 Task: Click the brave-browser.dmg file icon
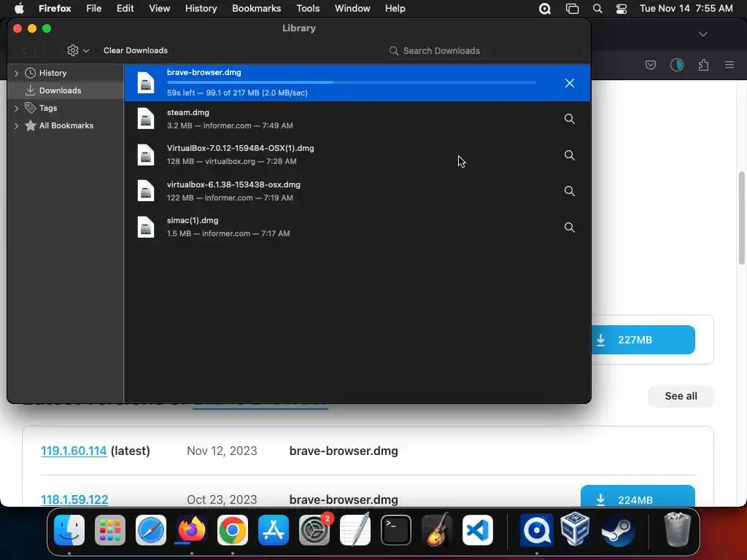[146, 82]
